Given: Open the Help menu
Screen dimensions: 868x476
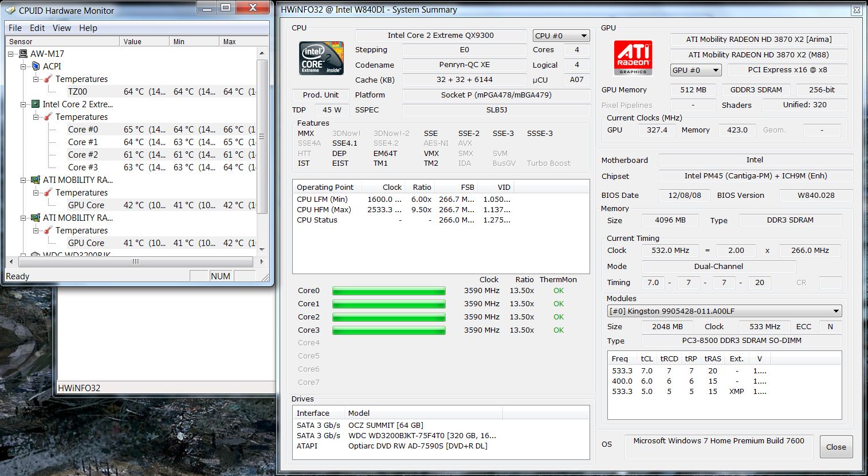Looking at the screenshot, I should coord(88,28).
